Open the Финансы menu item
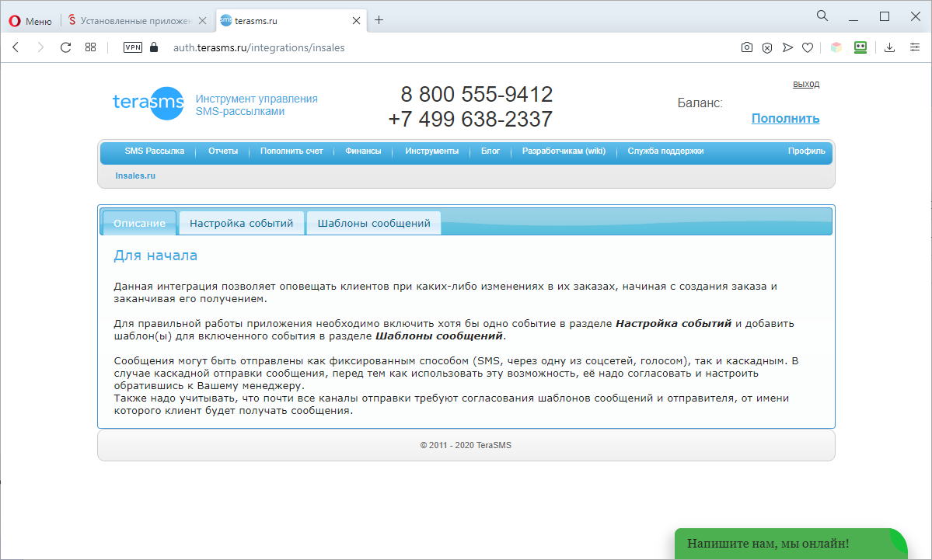The height and width of the screenshot is (560, 932). pos(363,151)
